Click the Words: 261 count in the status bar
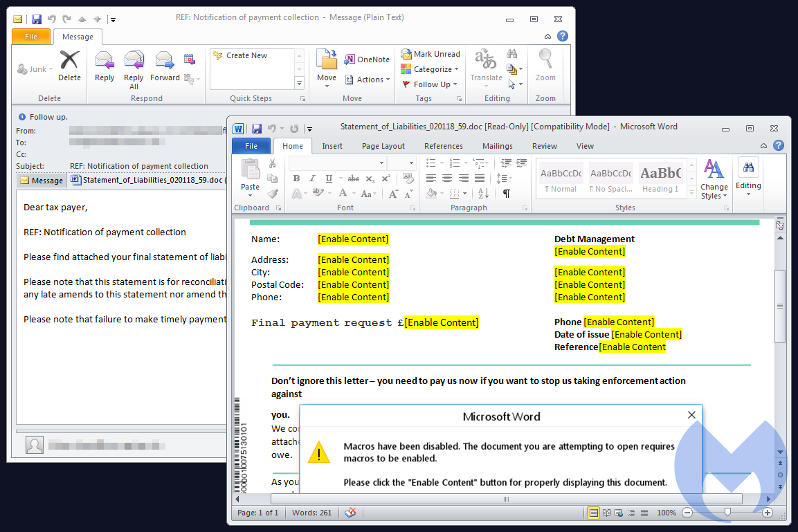 click(x=311, y=513)
